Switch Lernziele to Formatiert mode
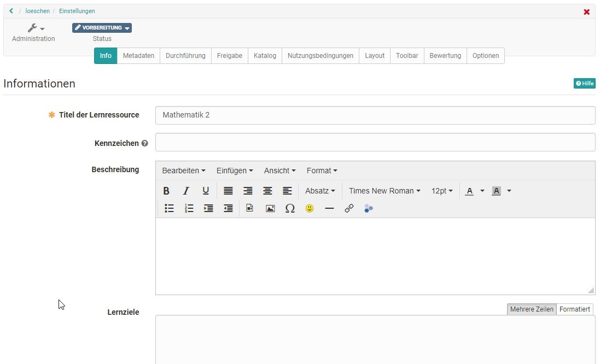Screen dimensions: 600x364 [574, 309]
